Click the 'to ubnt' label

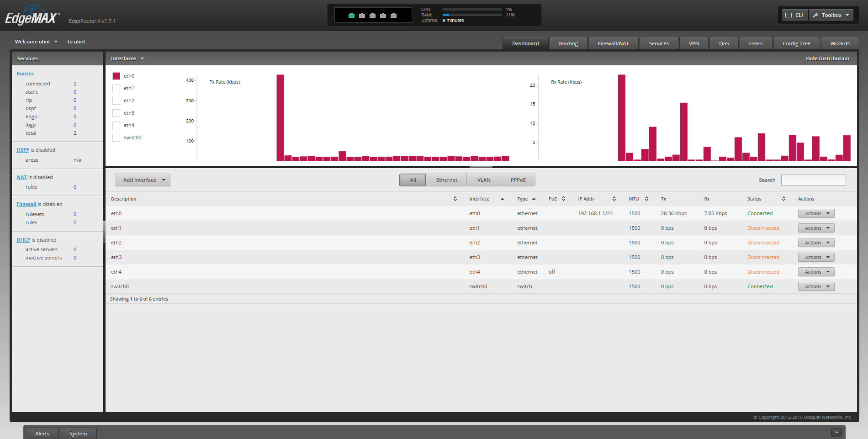pos(76,42)
